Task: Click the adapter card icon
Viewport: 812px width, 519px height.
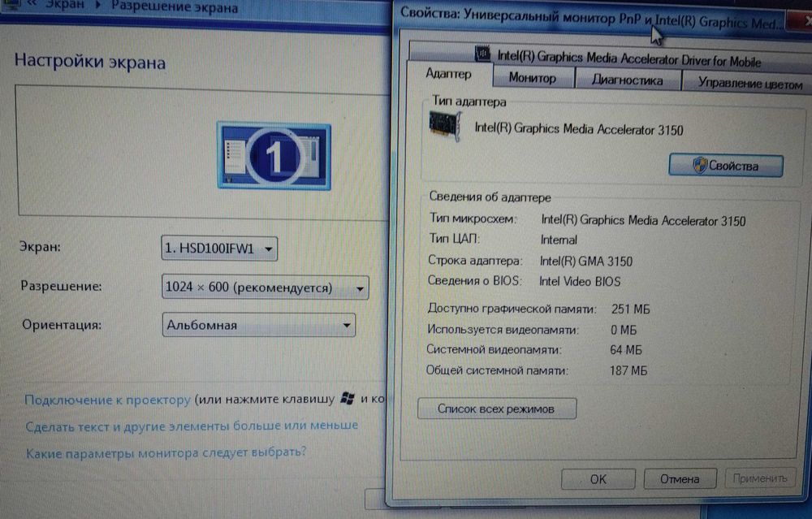Action: pos(445,127)
